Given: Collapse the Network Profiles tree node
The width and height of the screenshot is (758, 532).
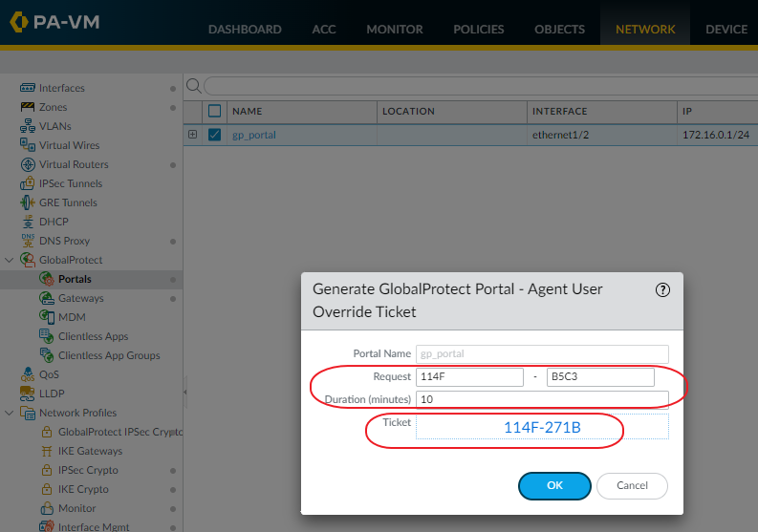Looking at the screenshot, I should (10, 413).
